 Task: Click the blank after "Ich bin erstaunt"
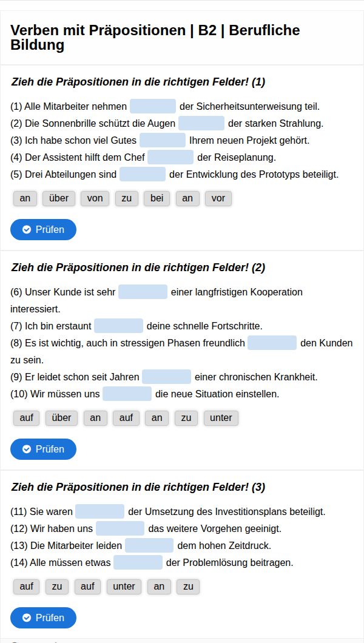[x=118, y=326]
